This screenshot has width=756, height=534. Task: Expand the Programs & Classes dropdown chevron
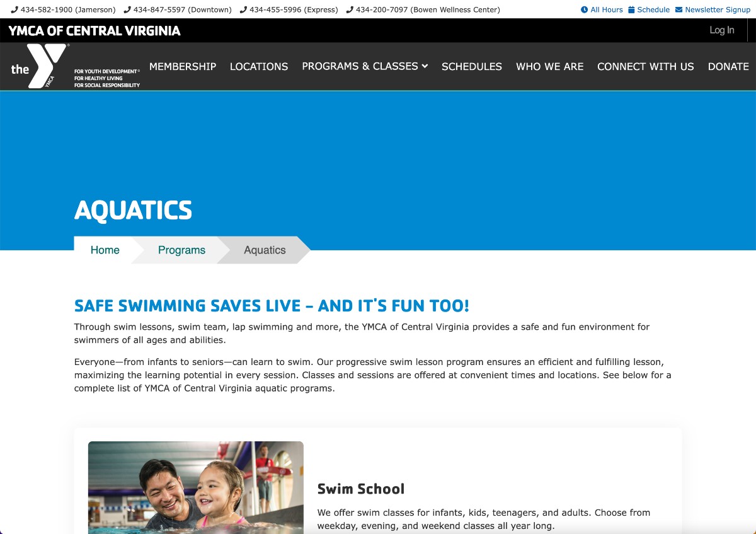click(425, 66)
